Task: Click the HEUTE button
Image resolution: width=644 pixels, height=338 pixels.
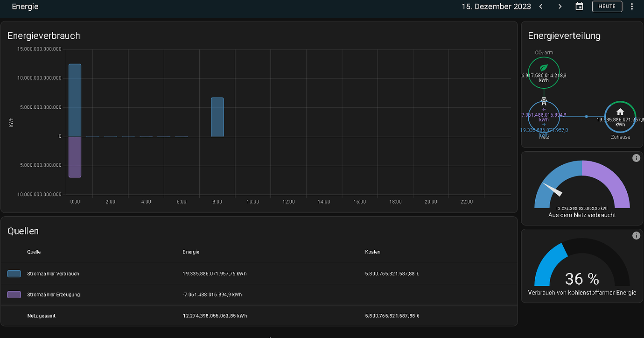Action: 607,7
